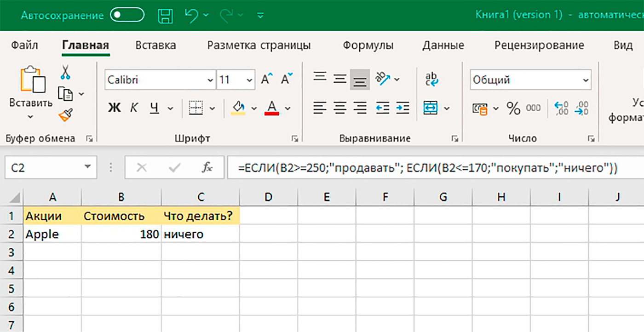Open the Вставка ribbon tab
This screenshot has height=332, width=644.
(155, 45)
